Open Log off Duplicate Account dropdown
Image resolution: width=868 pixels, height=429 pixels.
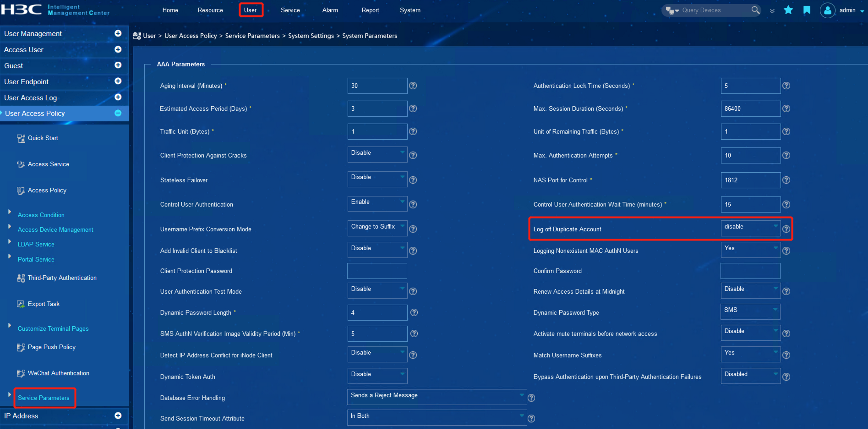(x=751, y=228)
